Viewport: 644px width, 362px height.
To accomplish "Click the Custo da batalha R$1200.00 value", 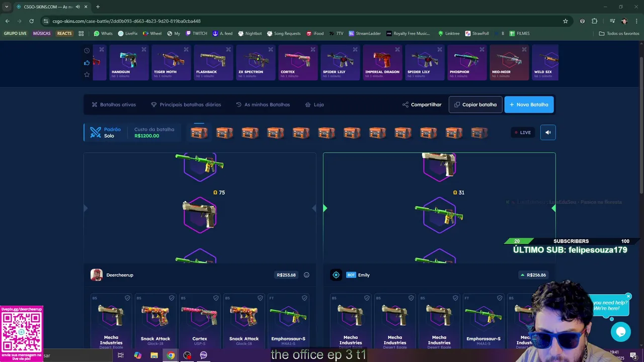I will tap(147, 136).
